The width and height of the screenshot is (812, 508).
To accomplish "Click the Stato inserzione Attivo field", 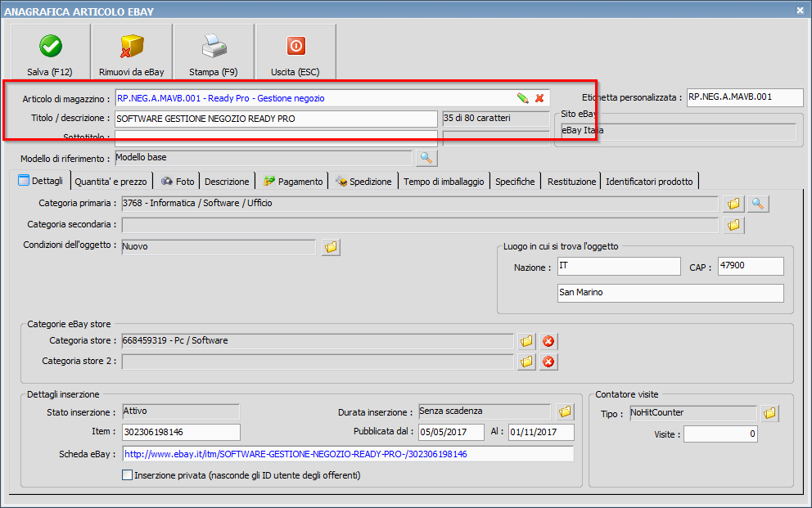I will coord(181,411).
